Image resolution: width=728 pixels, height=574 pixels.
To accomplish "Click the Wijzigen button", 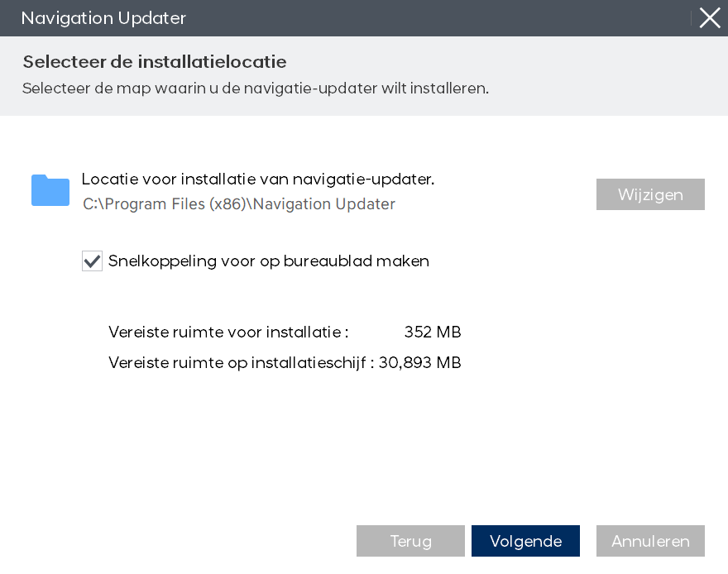I will (650, 194).
